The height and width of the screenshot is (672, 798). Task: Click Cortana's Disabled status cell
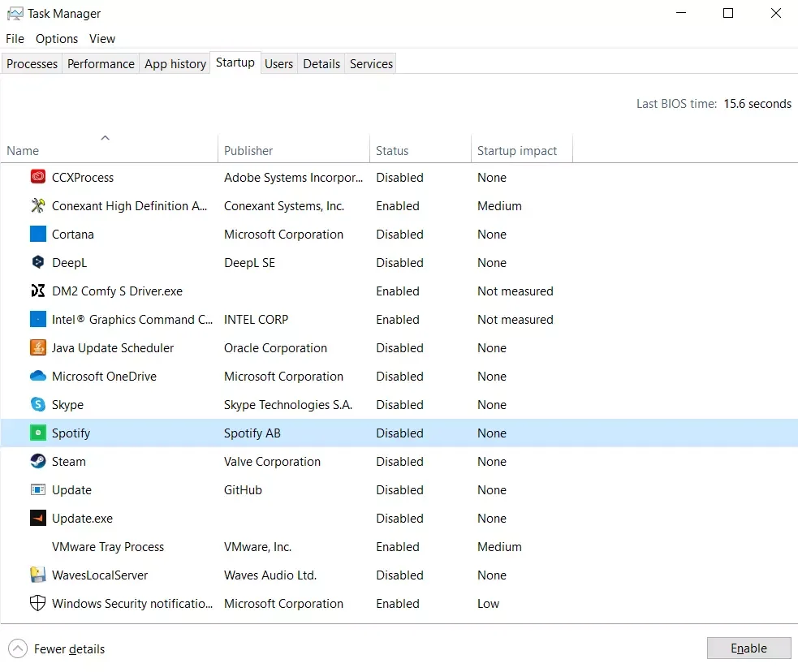pos(399,235)
